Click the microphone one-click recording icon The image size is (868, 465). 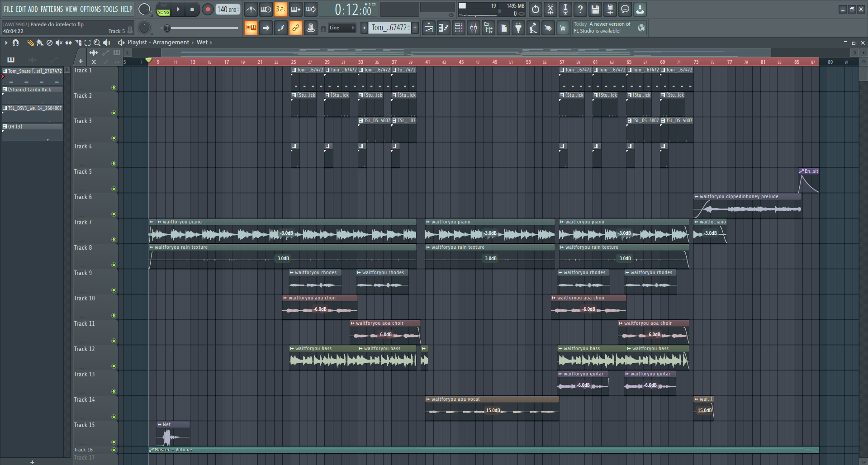(565, 9)
